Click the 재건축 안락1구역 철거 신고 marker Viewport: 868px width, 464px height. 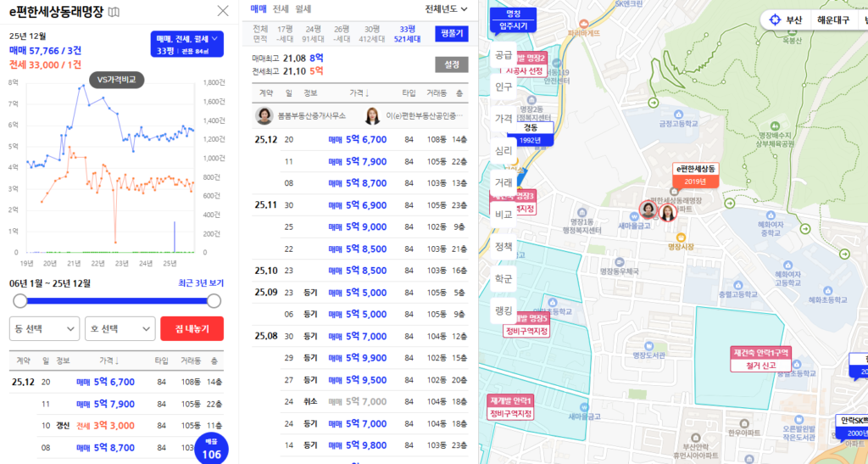coord(761,359)
